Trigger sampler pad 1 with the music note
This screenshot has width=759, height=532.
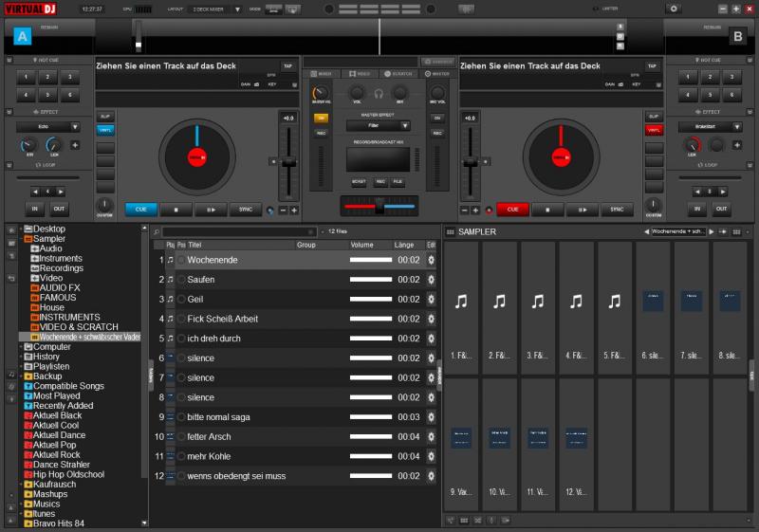tap(461, 303)
